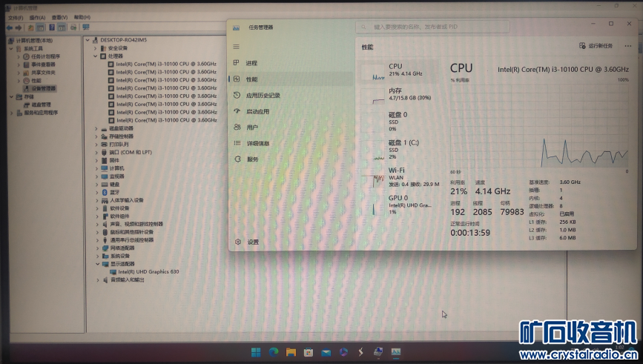Select the Wi-Fi WLAN performance entry

[x=398, y=176]
